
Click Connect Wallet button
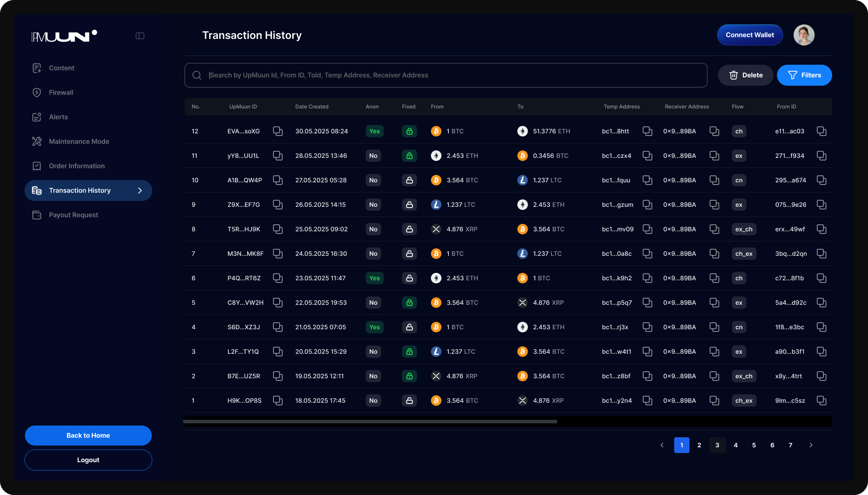coord(749,35)
